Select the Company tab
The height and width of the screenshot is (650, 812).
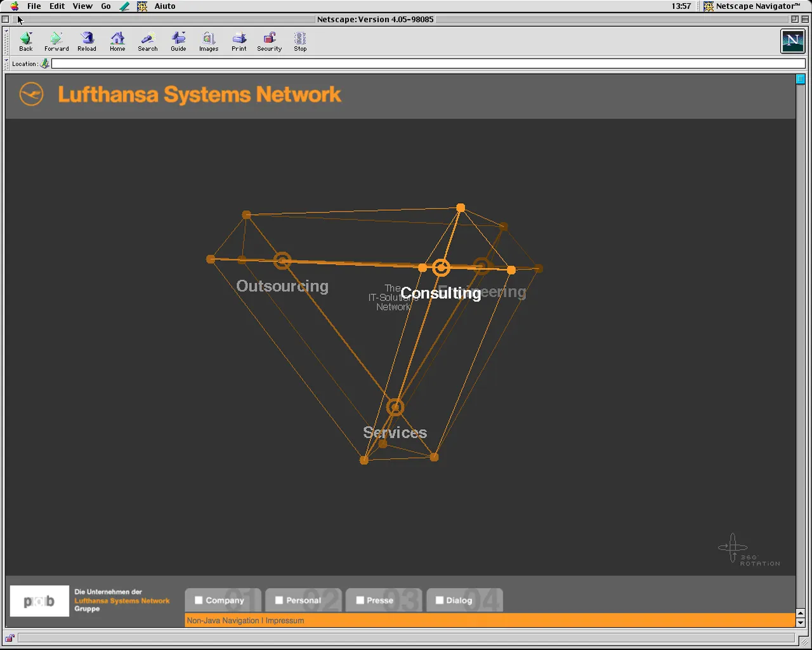coord(223,600)
